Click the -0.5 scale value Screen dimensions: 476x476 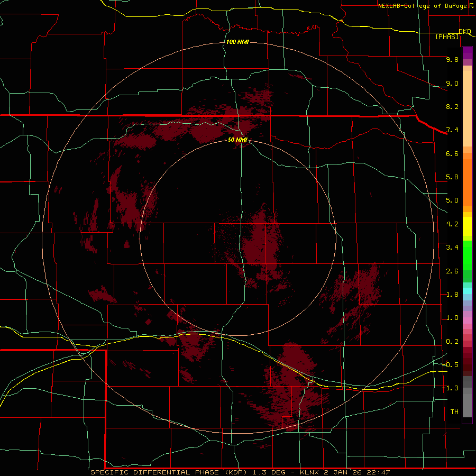coord(450,365)
